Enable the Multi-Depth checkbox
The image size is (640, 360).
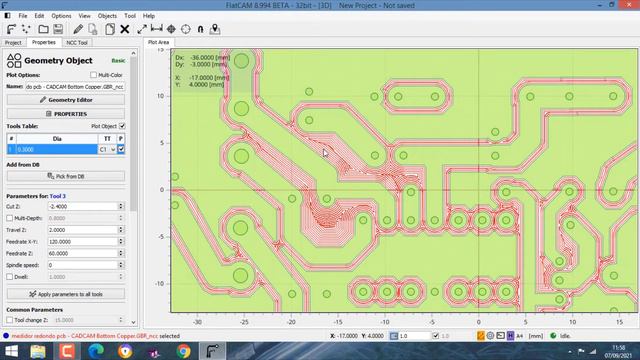pyautogui.click(x=9, y=218)
